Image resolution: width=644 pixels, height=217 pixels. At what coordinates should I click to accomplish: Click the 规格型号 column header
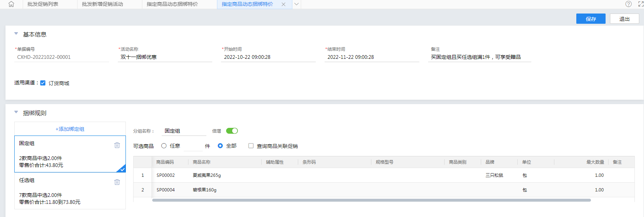385,162
